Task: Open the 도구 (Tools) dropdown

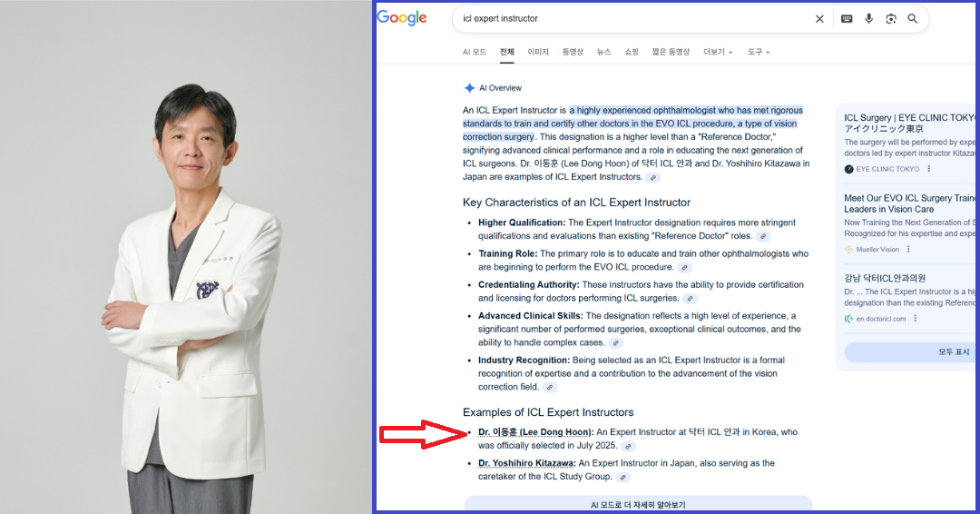Action: [758, 52]
